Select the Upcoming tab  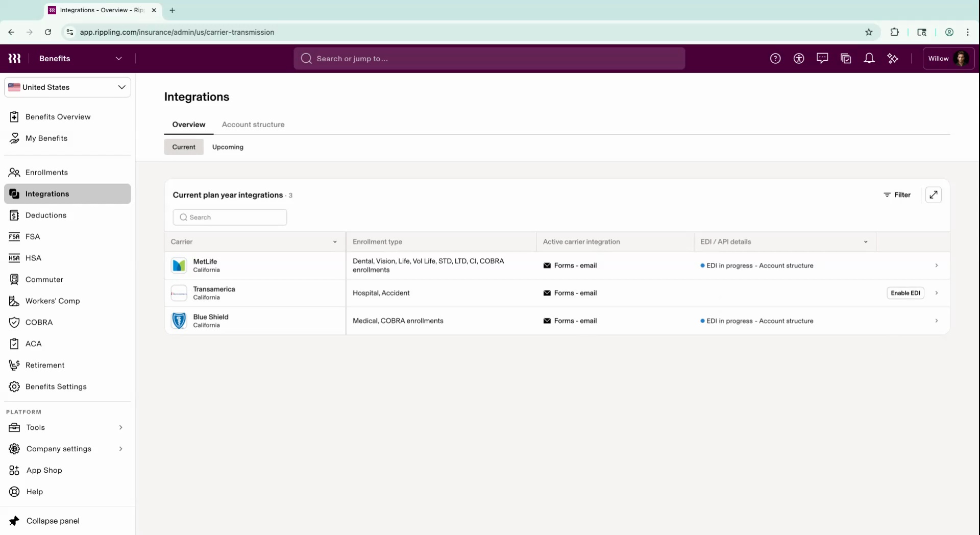(228, 147)
